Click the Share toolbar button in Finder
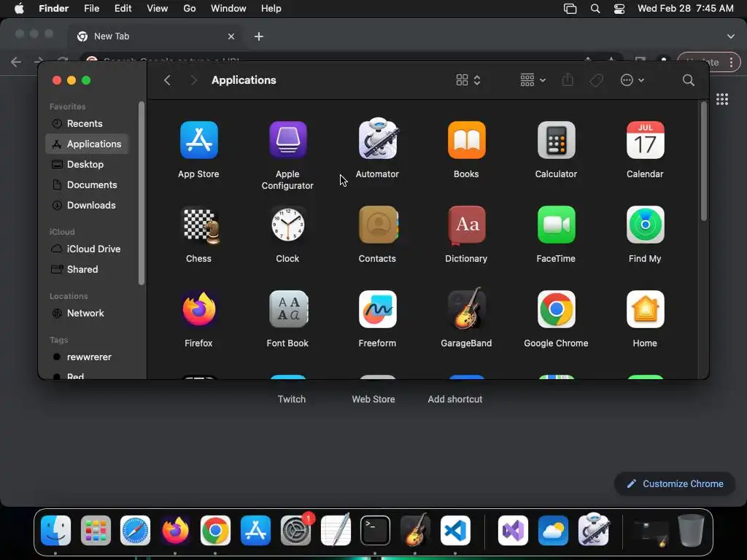The image size is (747, 560). tap(568, 79)
